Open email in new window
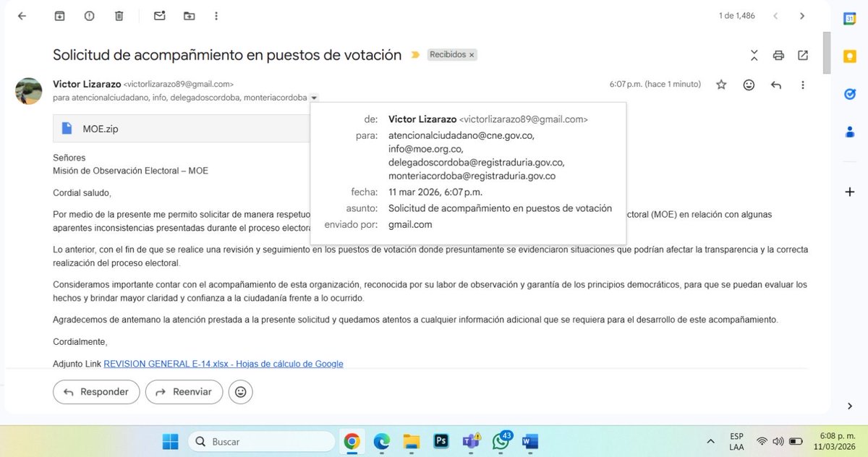The height and width of the screenshot is (457, 868). (x=803, y=55)
